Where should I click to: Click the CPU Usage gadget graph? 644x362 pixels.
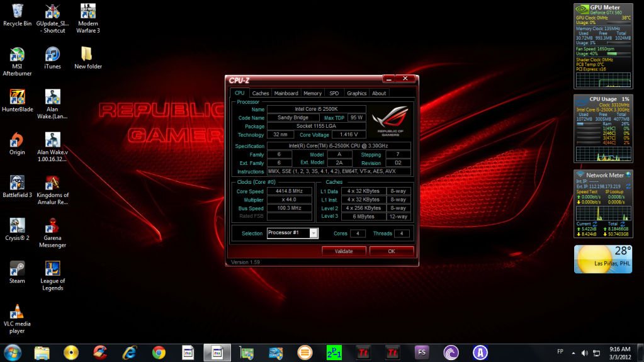click(x=603, y=154)
